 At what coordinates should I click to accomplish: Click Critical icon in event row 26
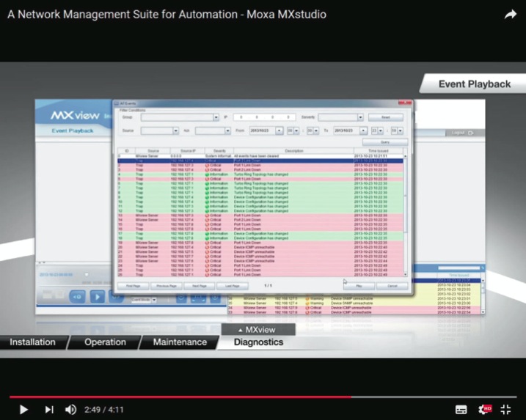pos(207,275)
